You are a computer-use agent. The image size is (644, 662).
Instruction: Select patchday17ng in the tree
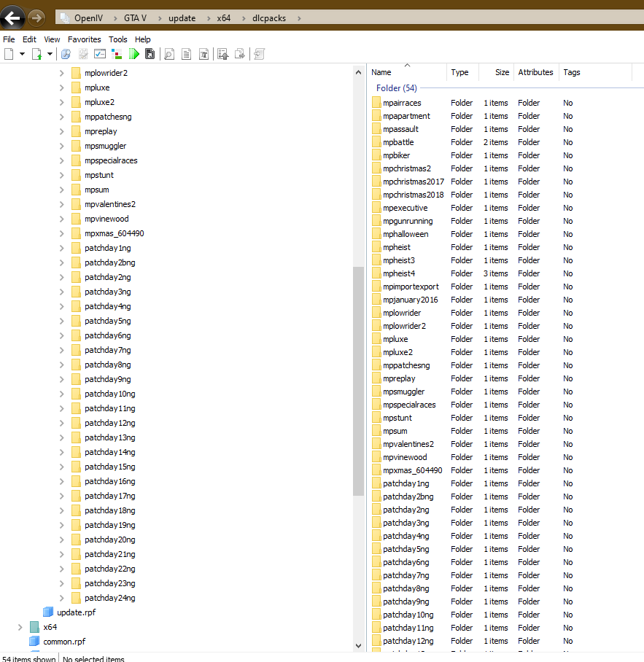tap(110, 496)
